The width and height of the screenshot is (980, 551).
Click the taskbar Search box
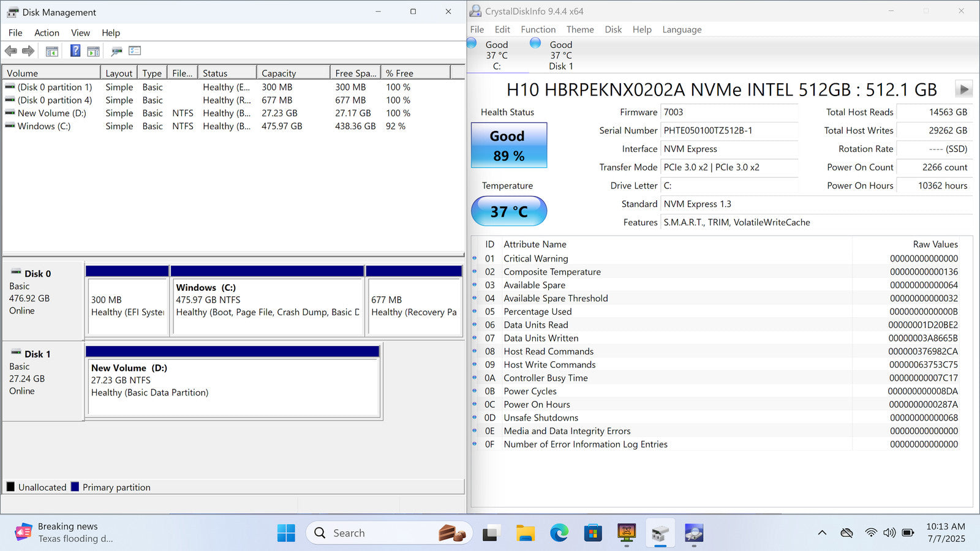(x=390, y=533)
